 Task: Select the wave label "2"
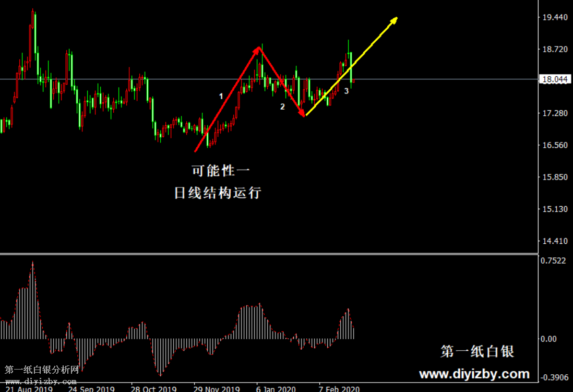pyautogui.click(x=282, y=107)
